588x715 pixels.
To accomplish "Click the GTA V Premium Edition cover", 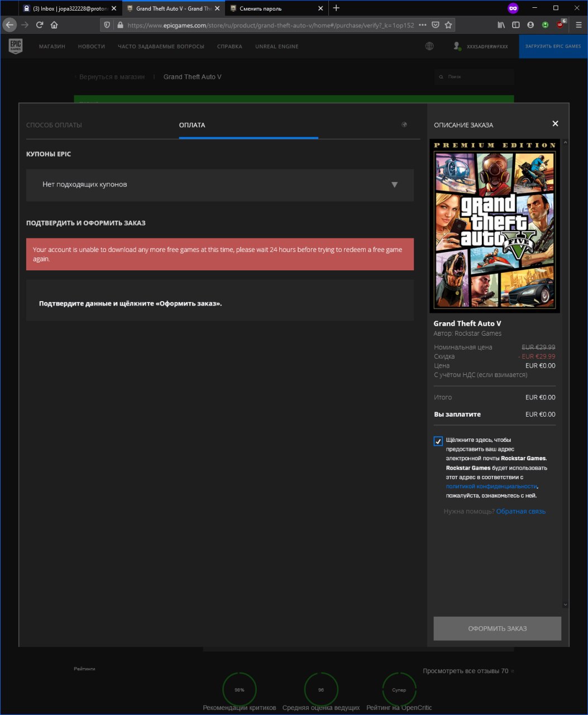I will pyautogui.click(x=495, y=226).
